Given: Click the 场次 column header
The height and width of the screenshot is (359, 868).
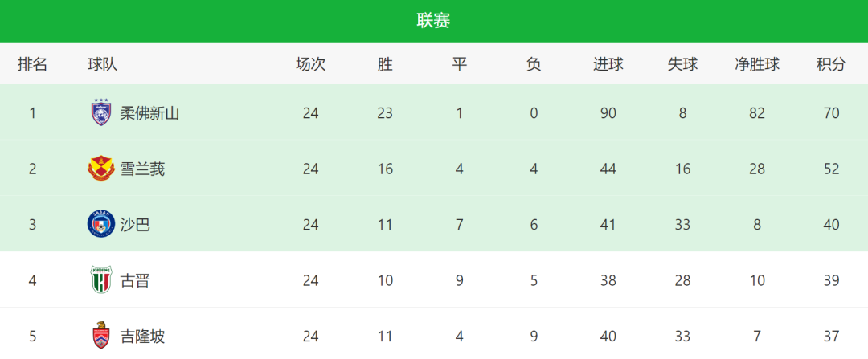Looking at the screenshot, I should 310,64.
